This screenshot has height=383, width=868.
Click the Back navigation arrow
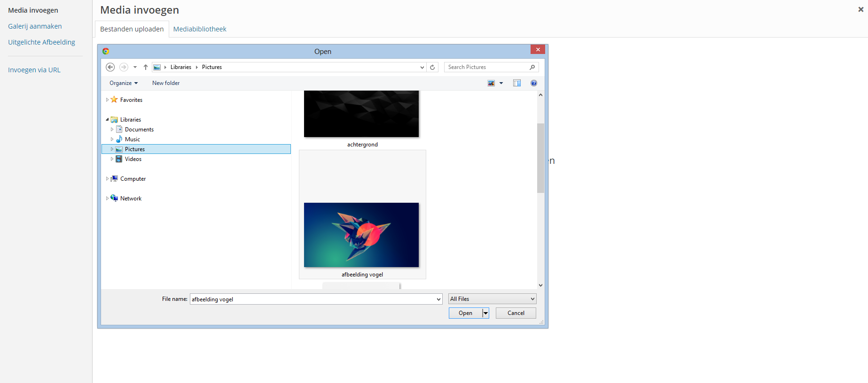pos(110,67)
